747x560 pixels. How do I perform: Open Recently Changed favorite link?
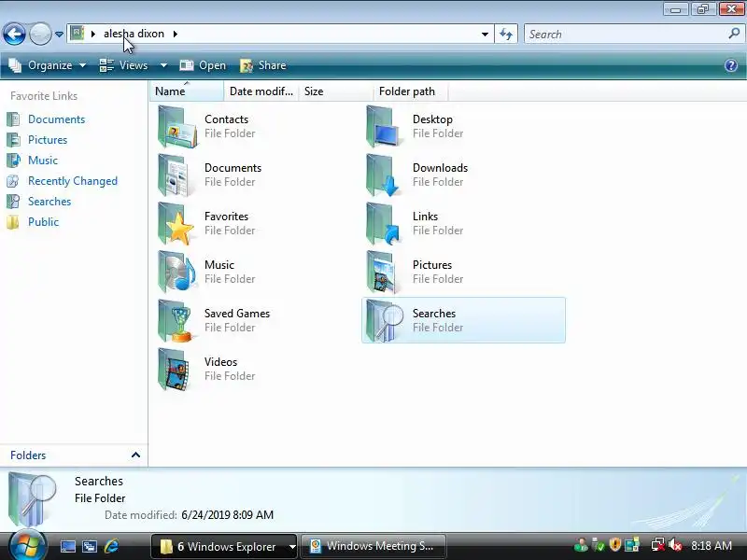click(73, 181)
